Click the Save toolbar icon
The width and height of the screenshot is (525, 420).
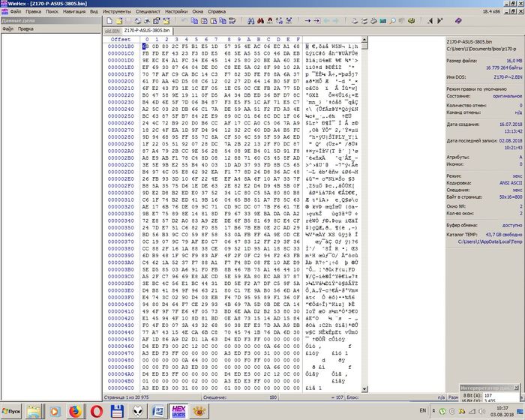[x=127, y=21]
